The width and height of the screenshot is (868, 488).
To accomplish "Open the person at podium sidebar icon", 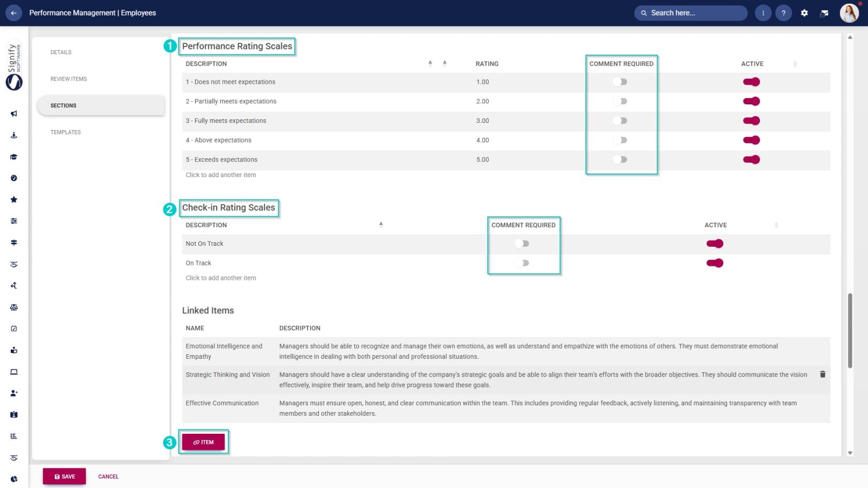I will (x=14, y=135).
